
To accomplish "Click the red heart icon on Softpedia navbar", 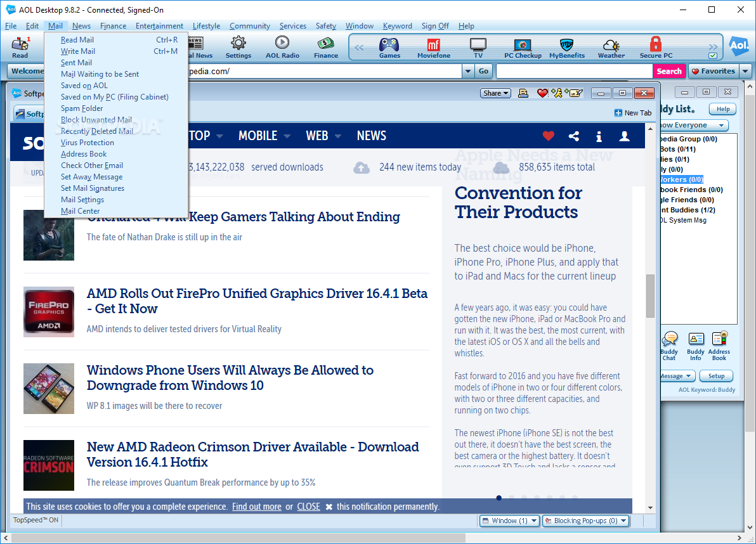I will coord(548,136).
